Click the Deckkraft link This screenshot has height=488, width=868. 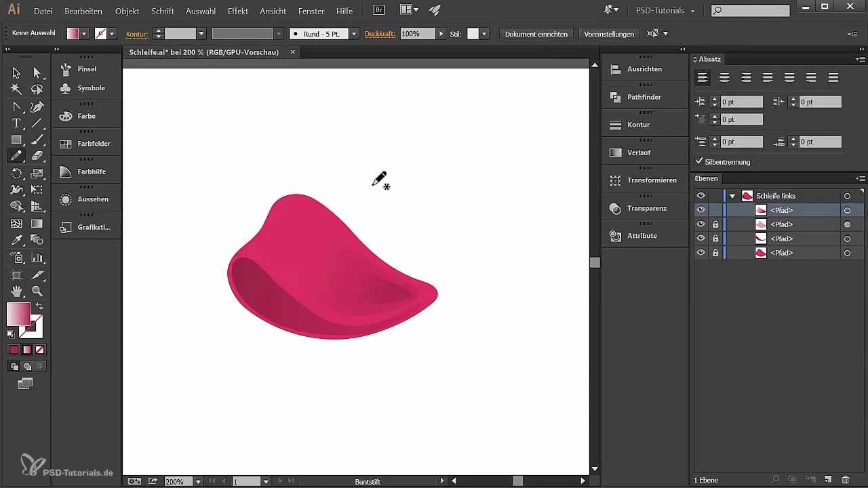tap(380, 34)
